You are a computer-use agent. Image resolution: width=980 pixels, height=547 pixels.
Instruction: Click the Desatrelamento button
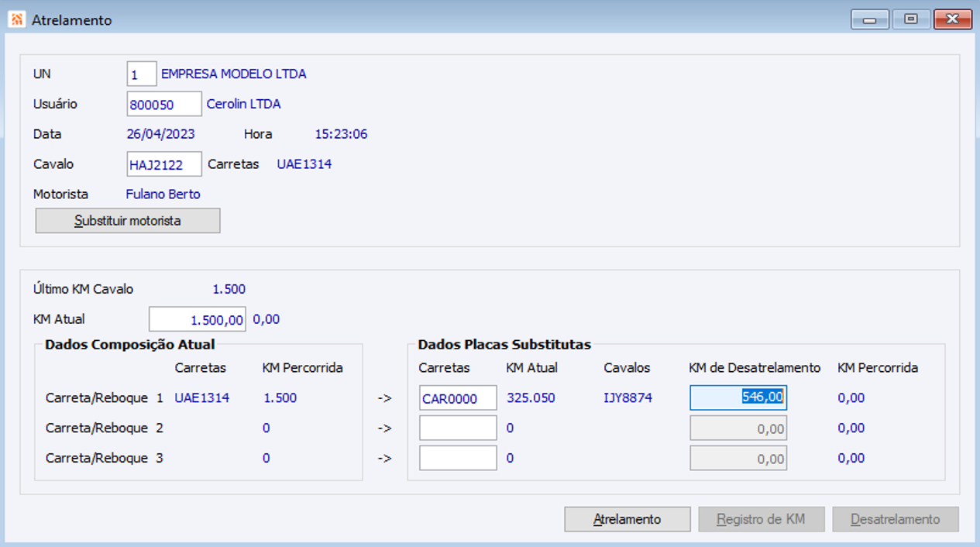(896, 519)
